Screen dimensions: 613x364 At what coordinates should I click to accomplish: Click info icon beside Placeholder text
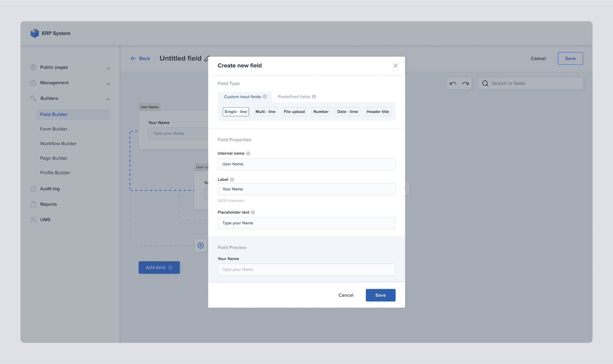[253, 212]
